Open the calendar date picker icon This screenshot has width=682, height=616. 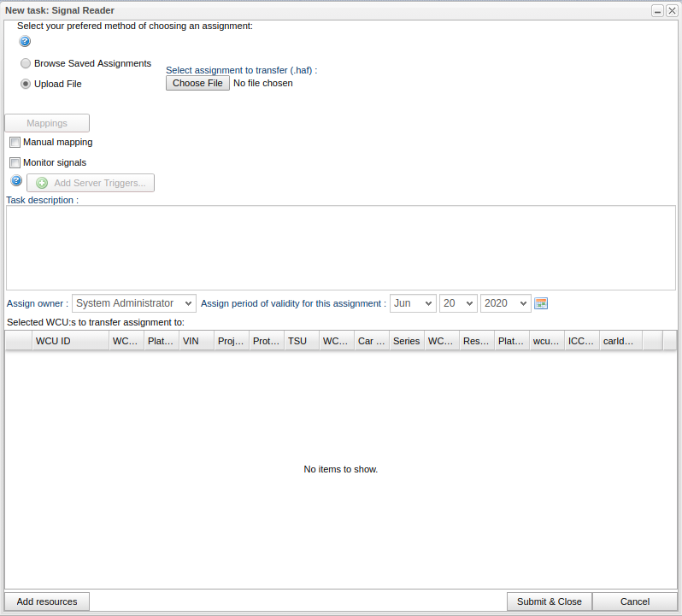tap(540, 303)
